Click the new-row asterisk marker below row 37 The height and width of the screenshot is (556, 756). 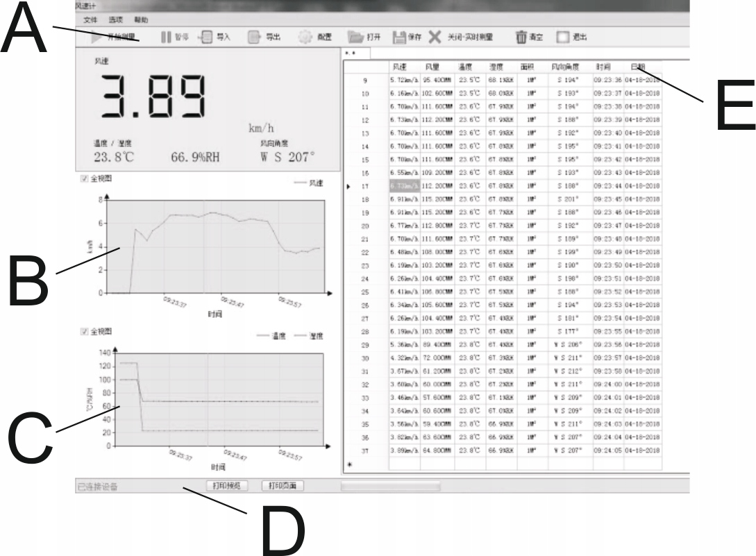click(350, 464)
